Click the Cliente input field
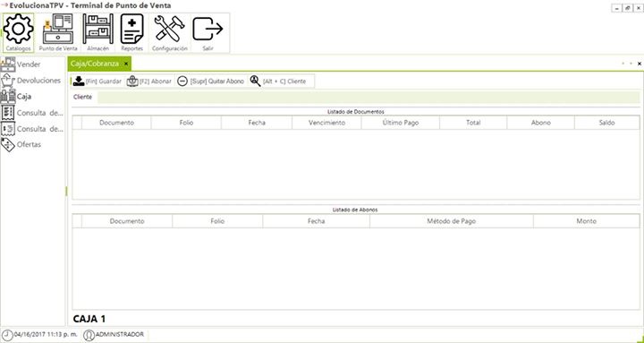This screenshot has height=343, width=644. coord(369,97)
